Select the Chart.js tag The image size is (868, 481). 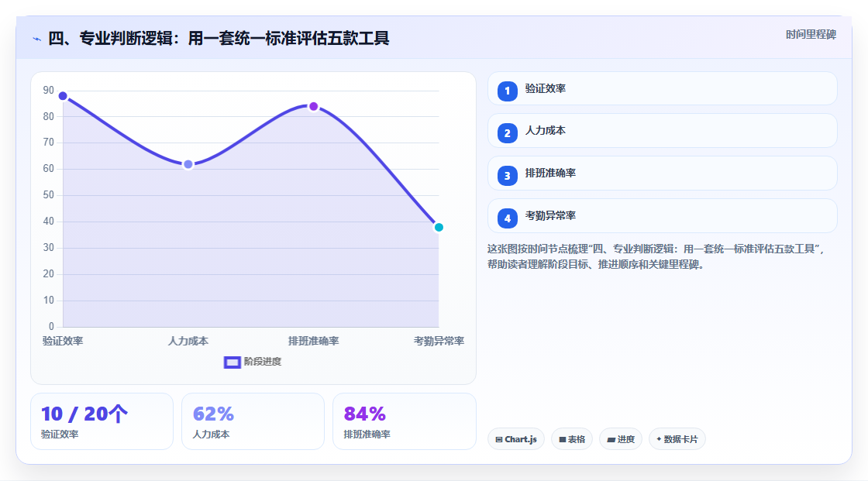(x=516, y=439)
